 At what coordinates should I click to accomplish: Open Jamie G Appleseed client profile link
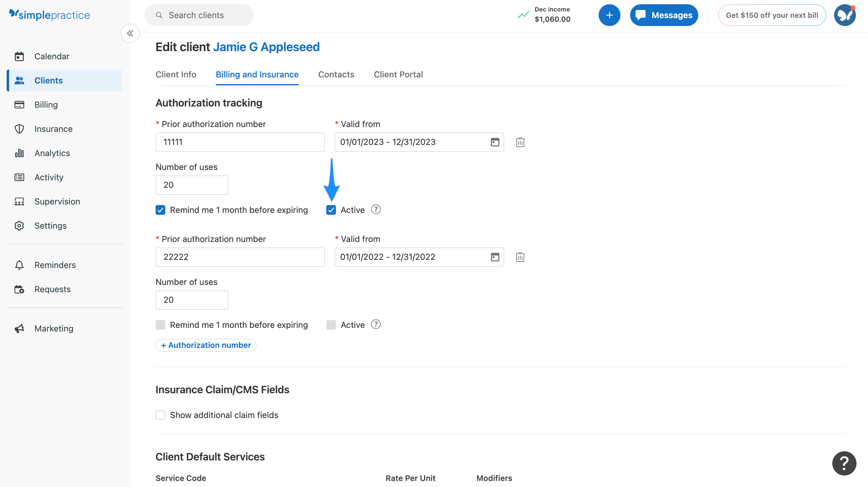pyautogui.click(x=266, y=47)
